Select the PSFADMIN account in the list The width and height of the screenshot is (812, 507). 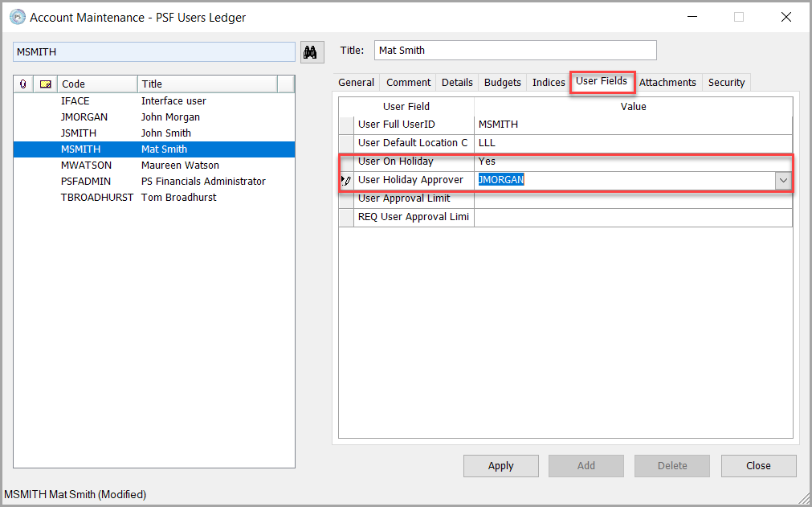pyautogui.click(x=153, y=181)
